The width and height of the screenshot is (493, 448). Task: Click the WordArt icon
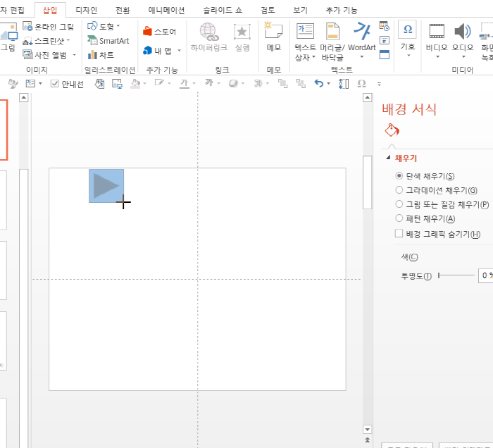[x=361, y=31]
